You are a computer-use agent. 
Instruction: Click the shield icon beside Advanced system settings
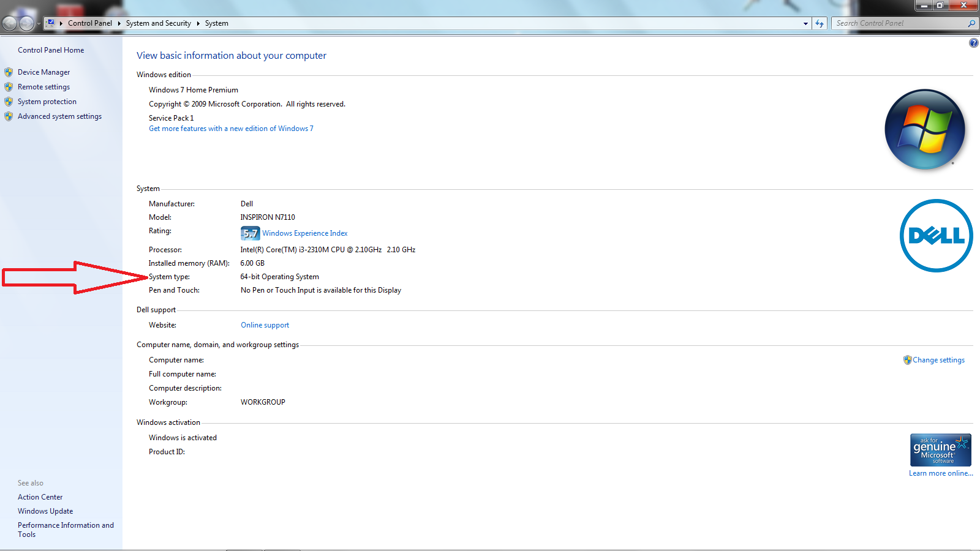pos(9,116)
